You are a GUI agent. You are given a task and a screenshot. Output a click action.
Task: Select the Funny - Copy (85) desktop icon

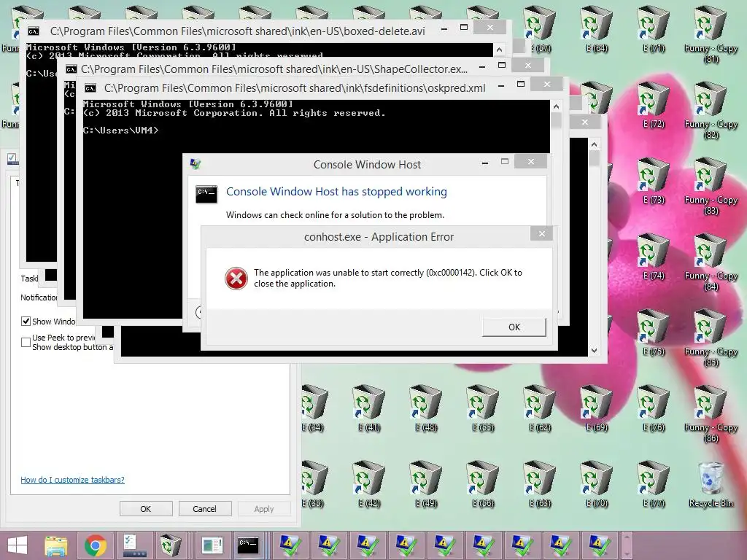(711, 338)
